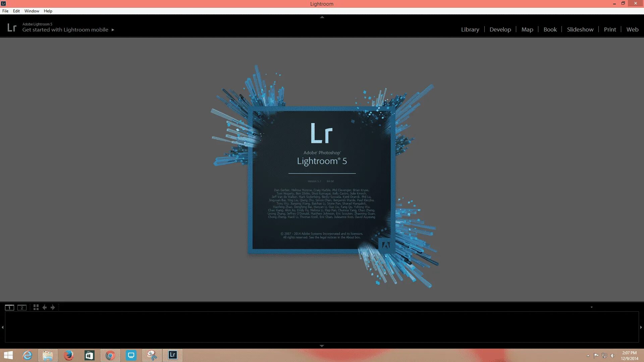Image resolution: width=644 pixels, height=362 pixels.
Task: Click the Lightroom taskbar icon
Action: 173,355
